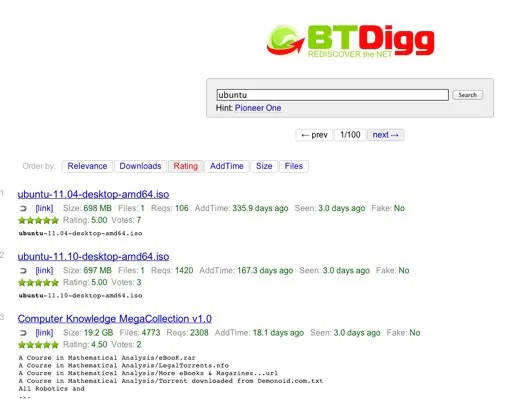Screen dimensions: 525x399
Task: Focus the search box containing ubuntu
Action: pos(332,95)
